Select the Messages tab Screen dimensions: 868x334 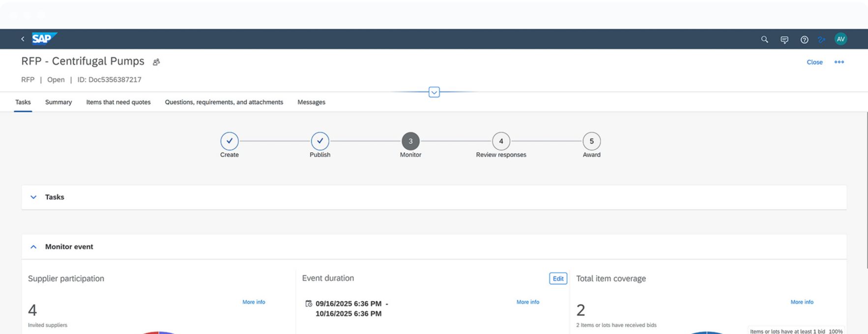tap(311, 102)
